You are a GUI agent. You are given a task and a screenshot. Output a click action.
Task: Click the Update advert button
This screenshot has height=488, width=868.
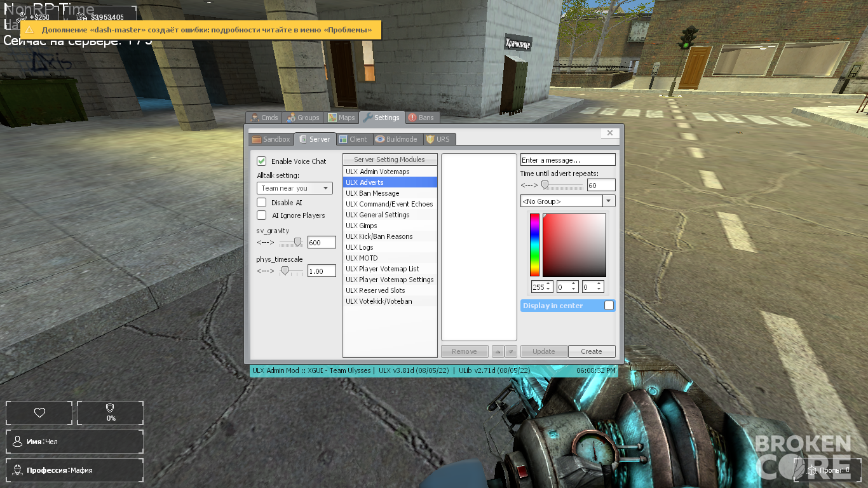[x=544, y=351]
